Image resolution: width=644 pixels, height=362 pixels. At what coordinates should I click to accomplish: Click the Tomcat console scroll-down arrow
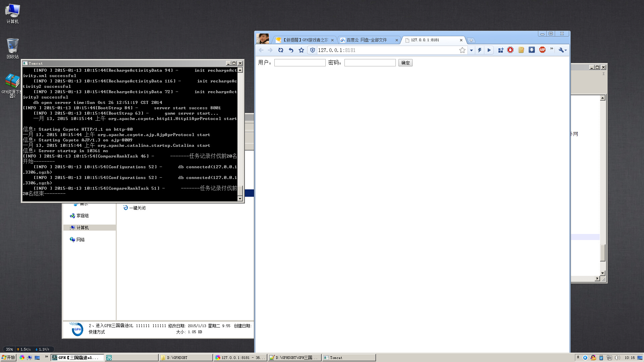(240, 199)
